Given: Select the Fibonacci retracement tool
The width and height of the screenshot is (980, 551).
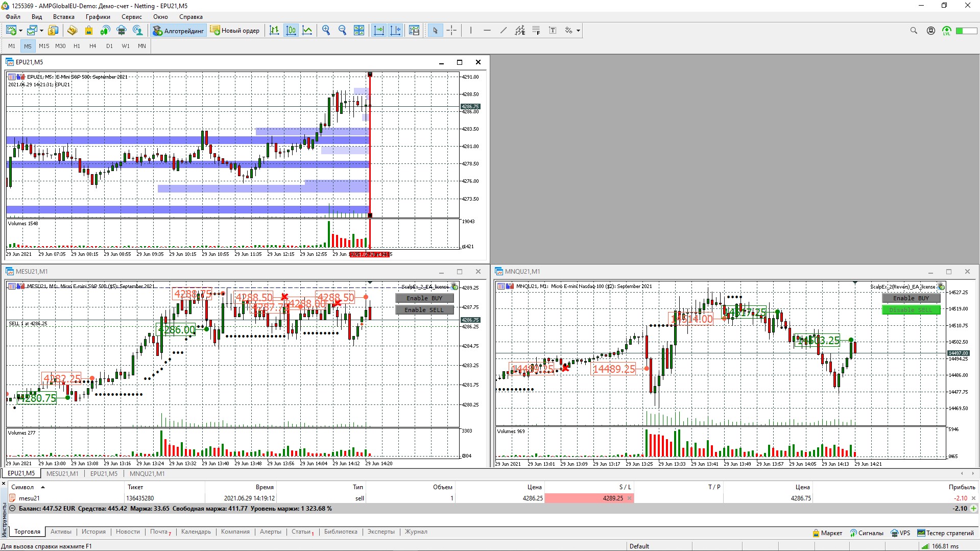Looking at the screenshot, I should tap(536, 31).
